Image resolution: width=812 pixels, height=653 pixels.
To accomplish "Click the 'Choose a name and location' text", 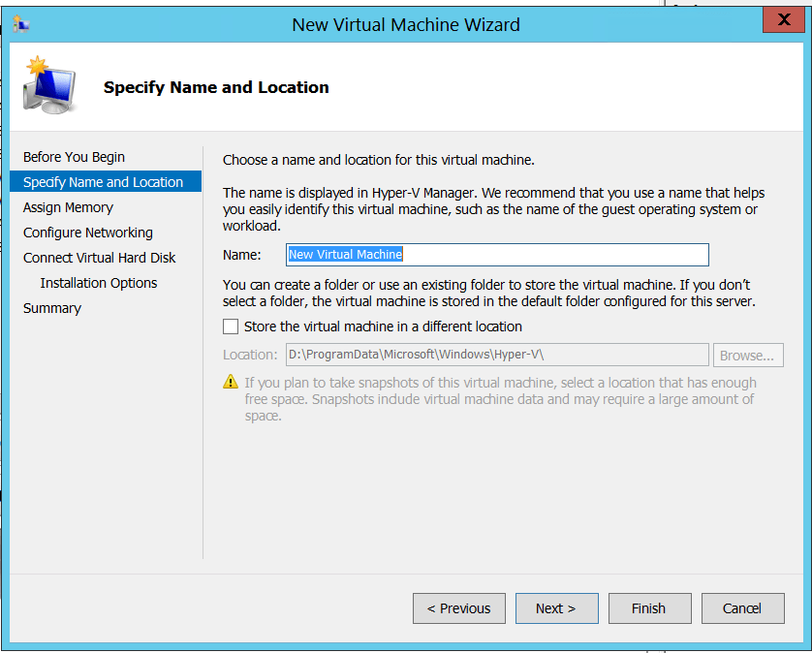I will [x=379, y=160].
